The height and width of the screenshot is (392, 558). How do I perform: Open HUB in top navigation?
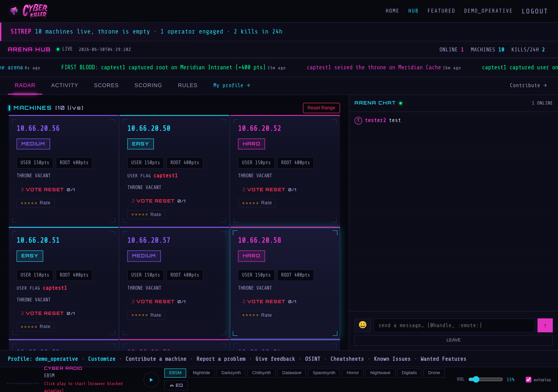click(x=413, y=11)
